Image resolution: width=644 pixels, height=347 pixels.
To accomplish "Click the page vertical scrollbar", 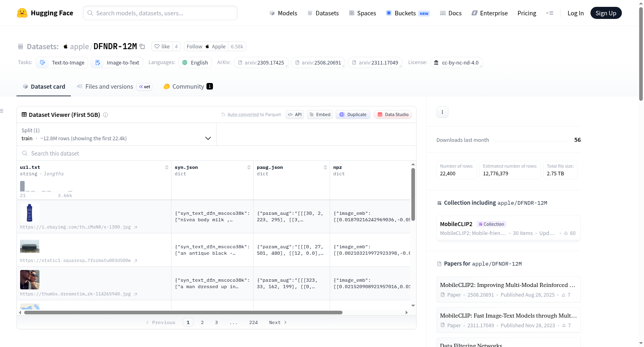I will (641, 54).
